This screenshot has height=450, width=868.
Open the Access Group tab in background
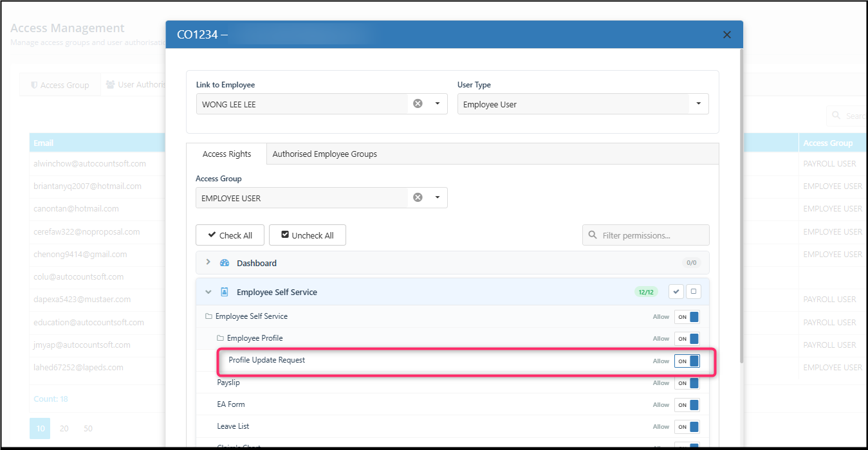pyautogui.click(x=60, y=85)
